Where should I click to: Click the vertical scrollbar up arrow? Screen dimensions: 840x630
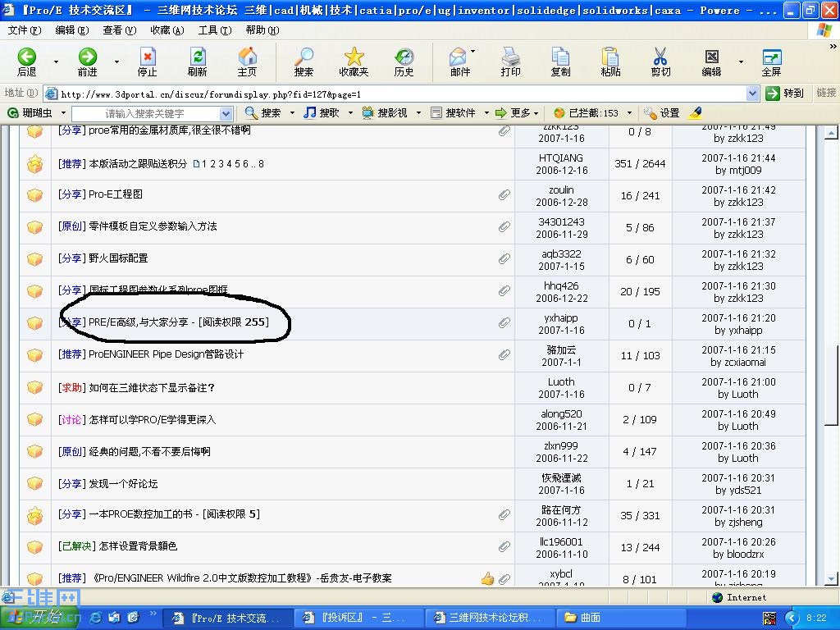point(831,132)
